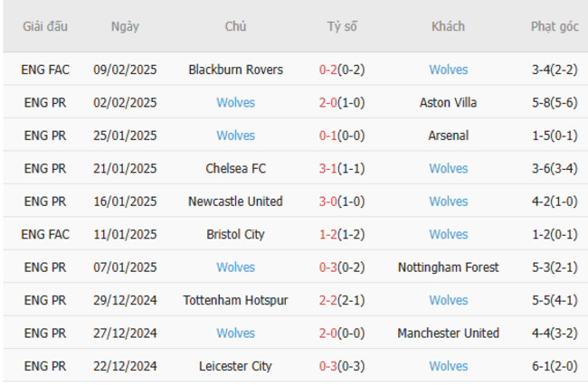Open the Wolves link in the Newcastle United row
Screen dimensions: 588x385
(448, 202)
